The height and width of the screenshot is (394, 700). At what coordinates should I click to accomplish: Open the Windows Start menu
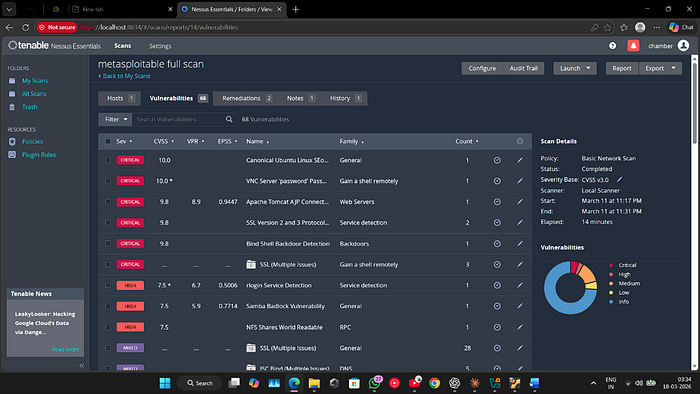pos(165,383)
